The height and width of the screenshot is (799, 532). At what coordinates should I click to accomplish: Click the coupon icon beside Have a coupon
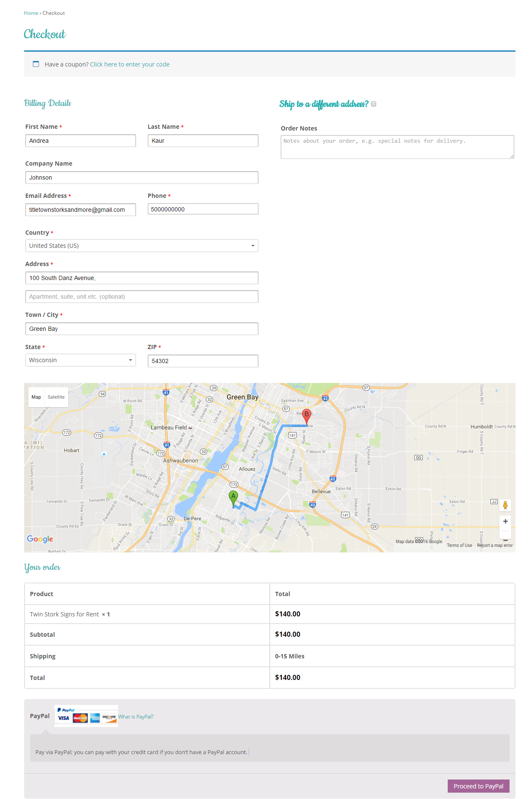(36, 64)
